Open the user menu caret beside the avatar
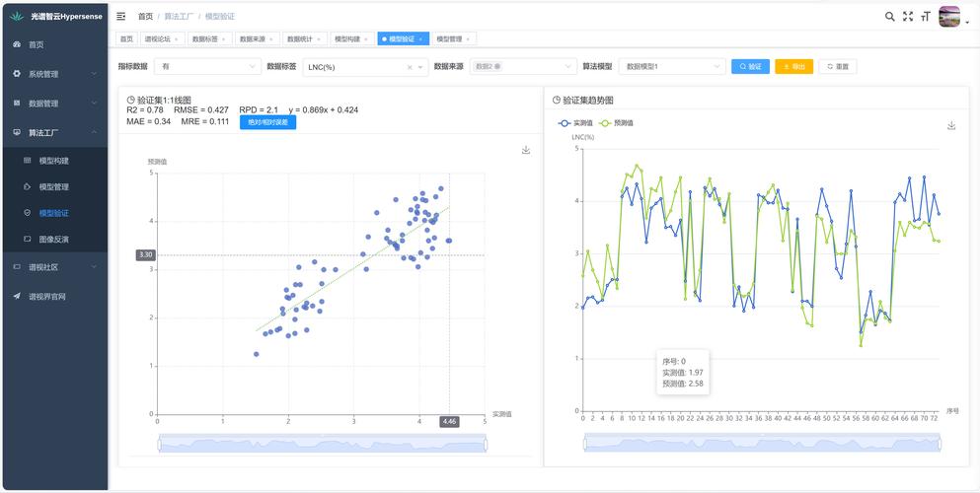The width and height of the screenshot is (980, 493). pyautogui.click(x=967, y=23)
